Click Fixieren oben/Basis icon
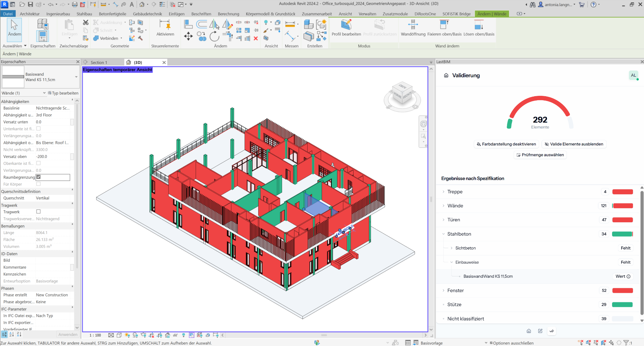Viewport: 644px width, 346px height. point(444,25)
